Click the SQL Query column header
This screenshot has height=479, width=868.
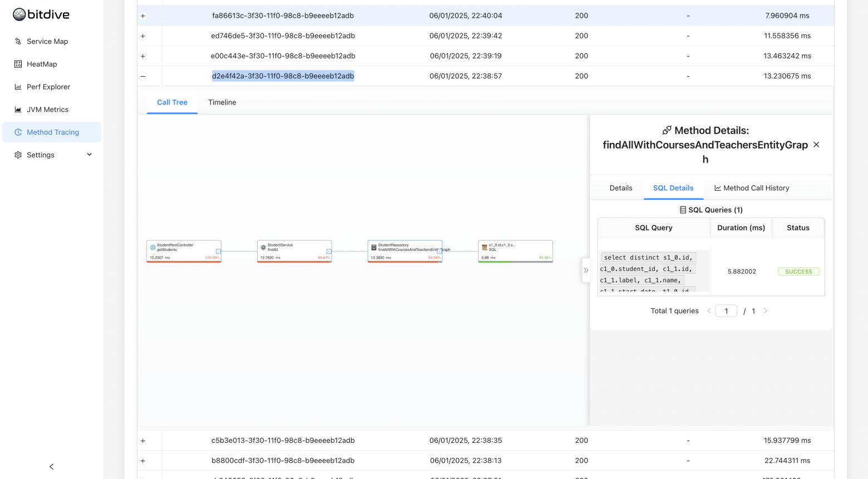coord(654,228)
